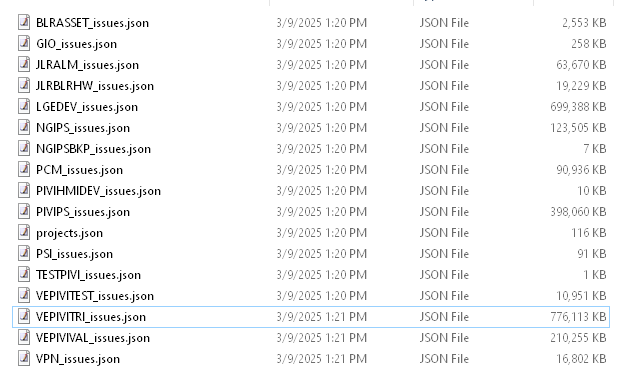
Task: Click the GIO_issues.json file icon
Action: pos(24,43)
